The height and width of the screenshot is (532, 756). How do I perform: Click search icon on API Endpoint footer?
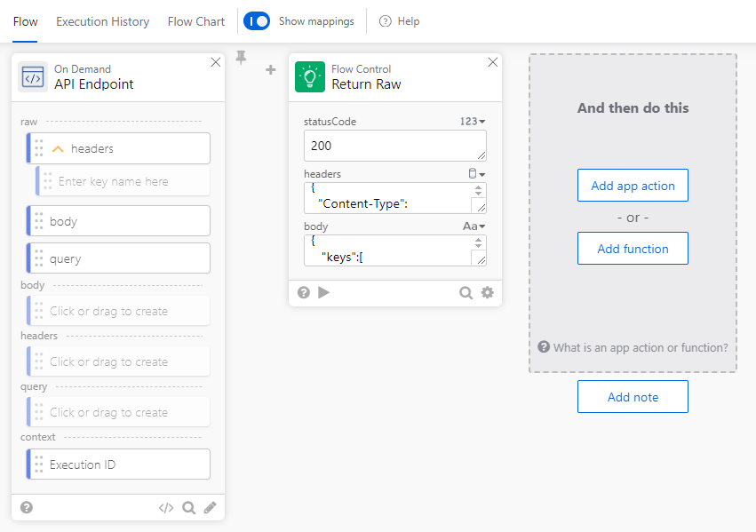pyautogui.click(x=189, y=507)
